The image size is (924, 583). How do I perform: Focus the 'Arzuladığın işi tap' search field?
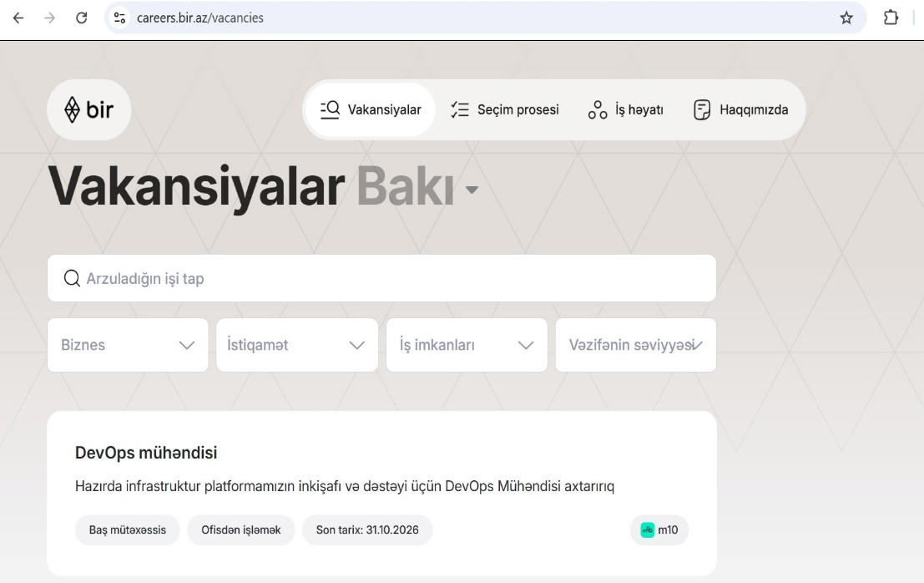(381, 278)
